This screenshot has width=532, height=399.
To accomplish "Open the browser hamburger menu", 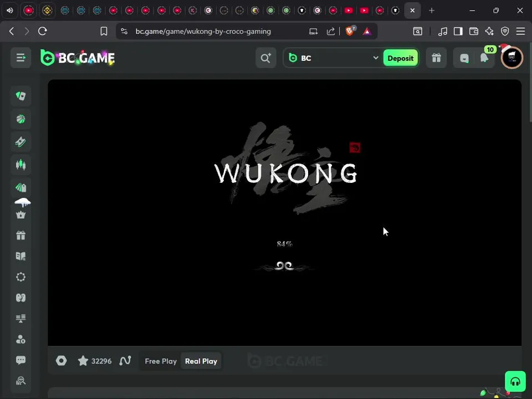I will [520, 31].
